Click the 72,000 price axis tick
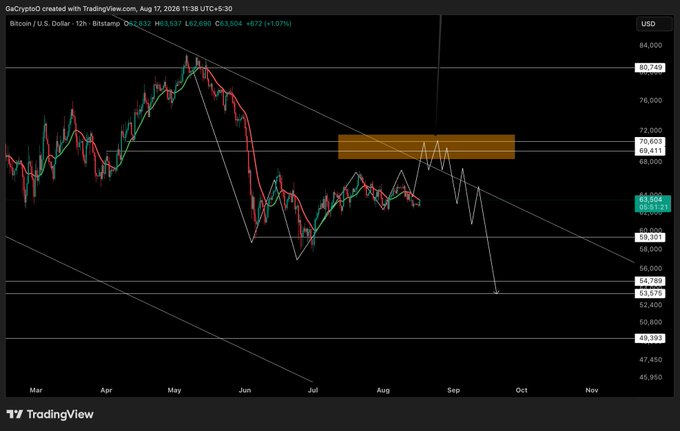 651,130
